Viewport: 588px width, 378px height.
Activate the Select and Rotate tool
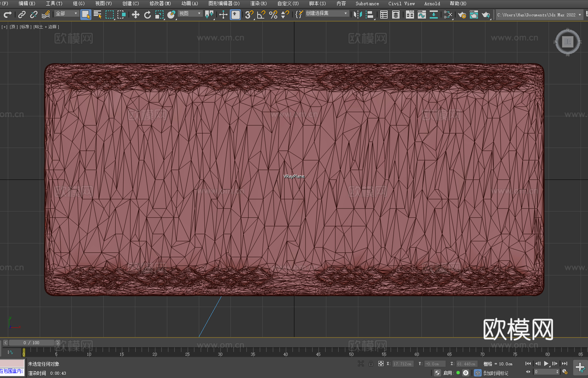point(148,14)
